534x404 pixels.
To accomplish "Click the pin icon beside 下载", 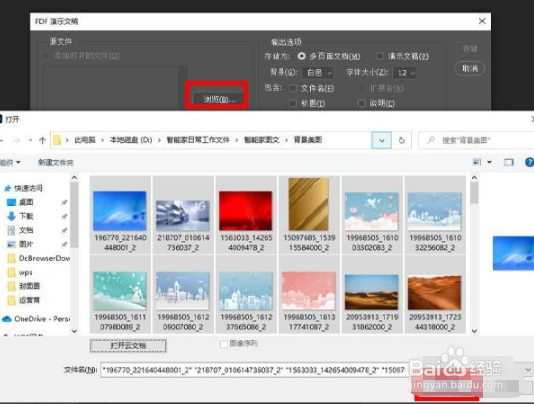I will 64,216.
